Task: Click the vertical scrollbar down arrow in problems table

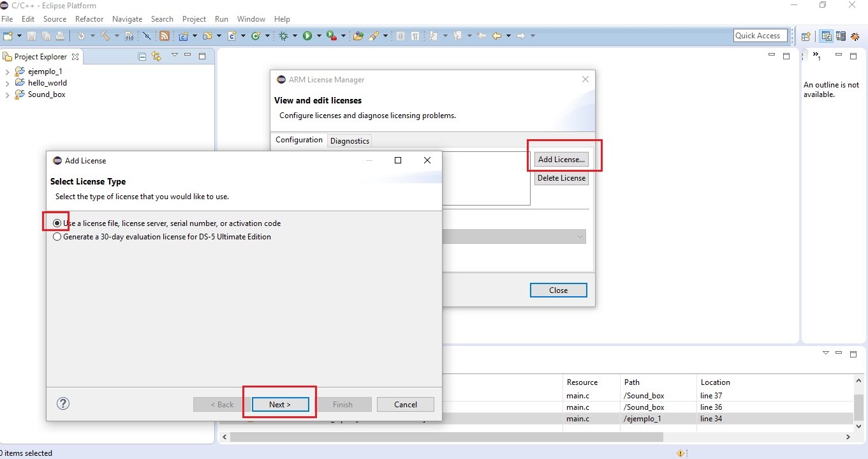Action: click(x=858, y=426)
